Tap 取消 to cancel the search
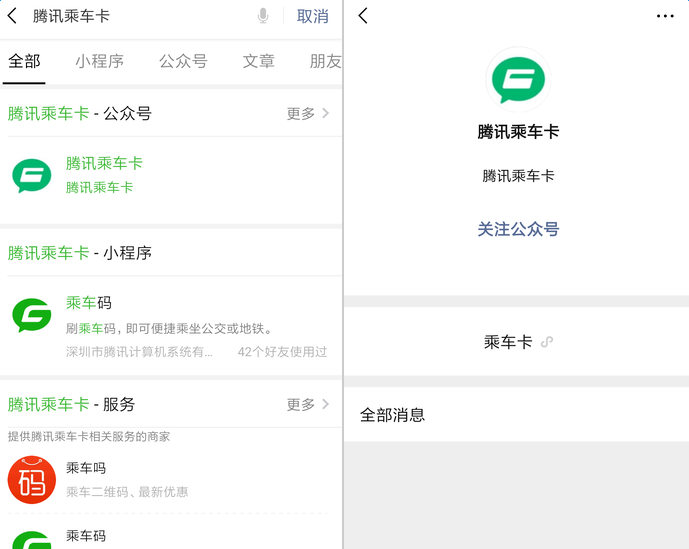Image resolution: width=689 pixels, height=549 pixels. 312,16
